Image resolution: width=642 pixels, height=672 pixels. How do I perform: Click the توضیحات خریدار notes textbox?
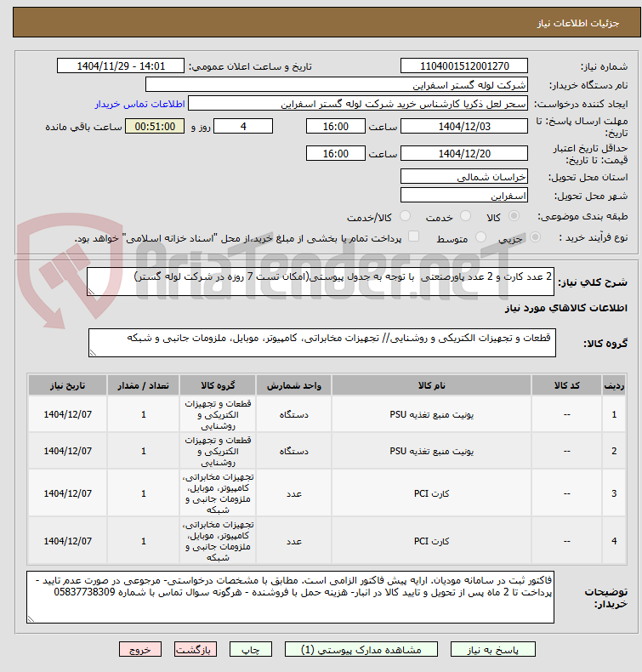pos(290,597)
